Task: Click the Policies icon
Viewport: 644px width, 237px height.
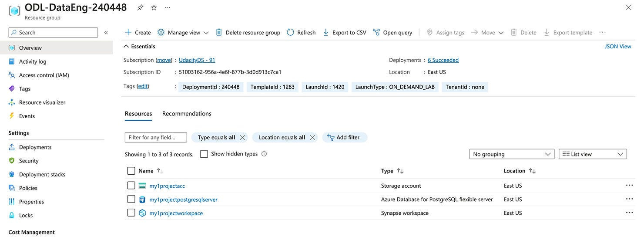Action: coord(12,188)
